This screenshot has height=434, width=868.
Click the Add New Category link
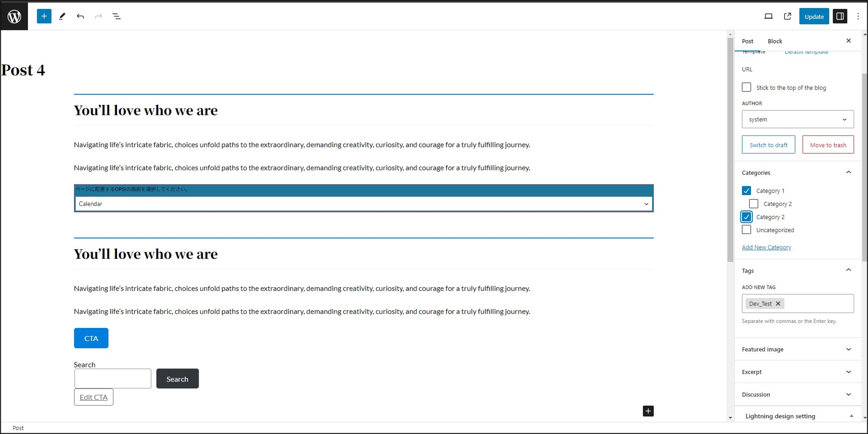(x=766, y=247)
